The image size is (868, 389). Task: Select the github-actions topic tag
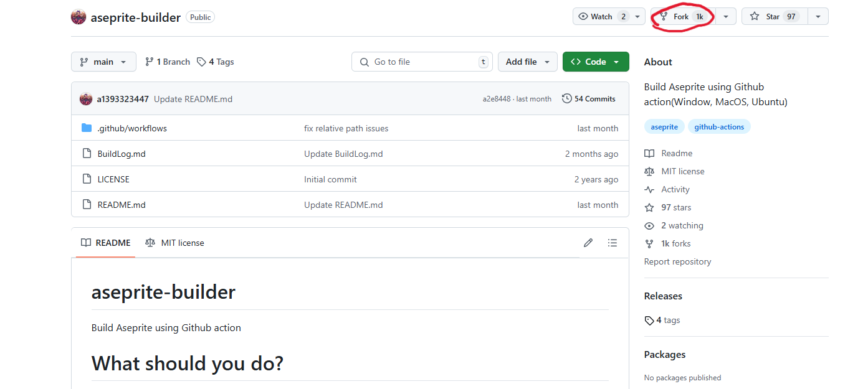(719, 126)
